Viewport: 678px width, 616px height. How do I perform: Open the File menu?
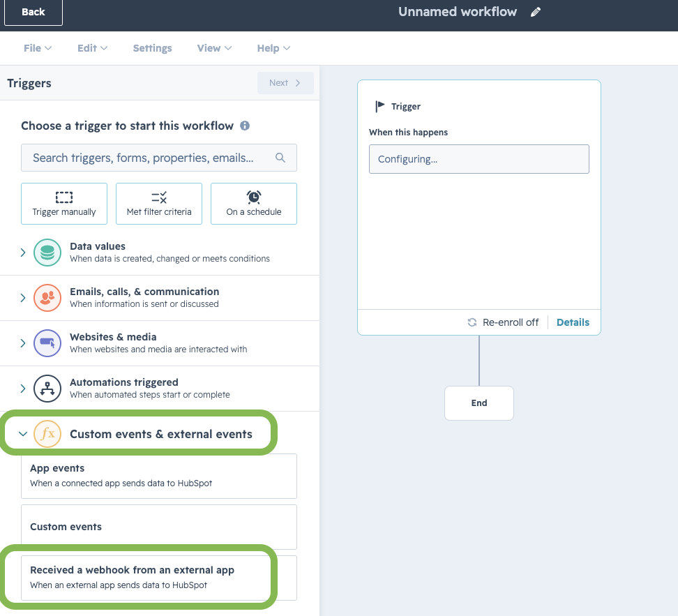click(x=38, y=48)
